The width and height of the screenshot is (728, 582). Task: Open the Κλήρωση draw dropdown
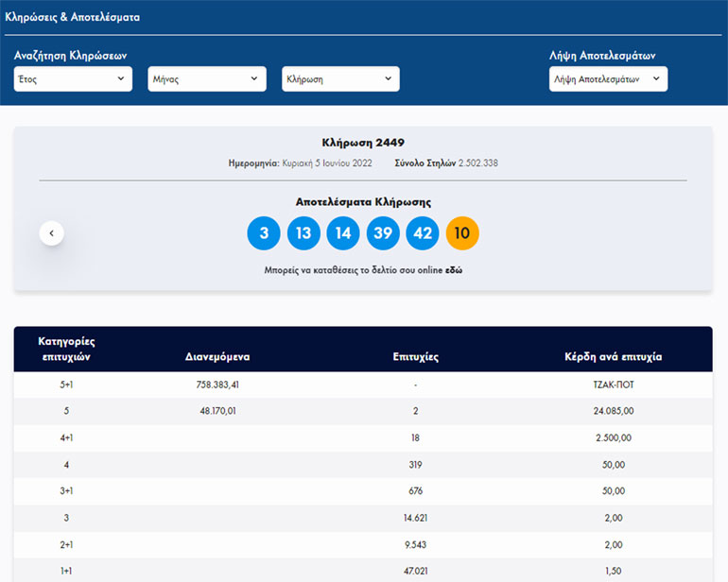(x=340, y=79)
